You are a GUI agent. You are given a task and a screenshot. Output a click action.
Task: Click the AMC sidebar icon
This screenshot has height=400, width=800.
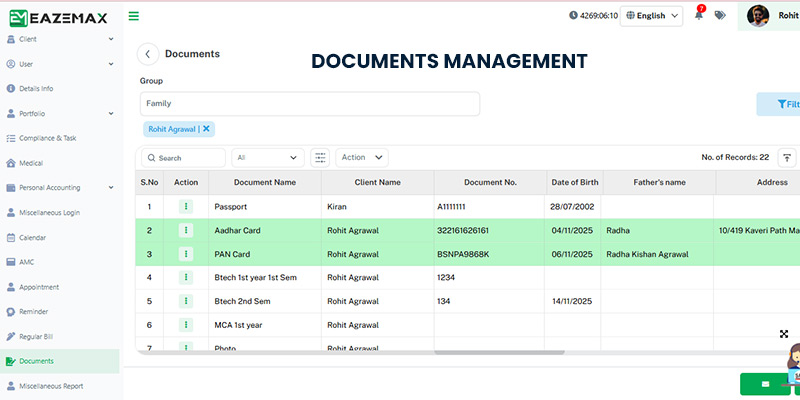[x=11, y=262]
